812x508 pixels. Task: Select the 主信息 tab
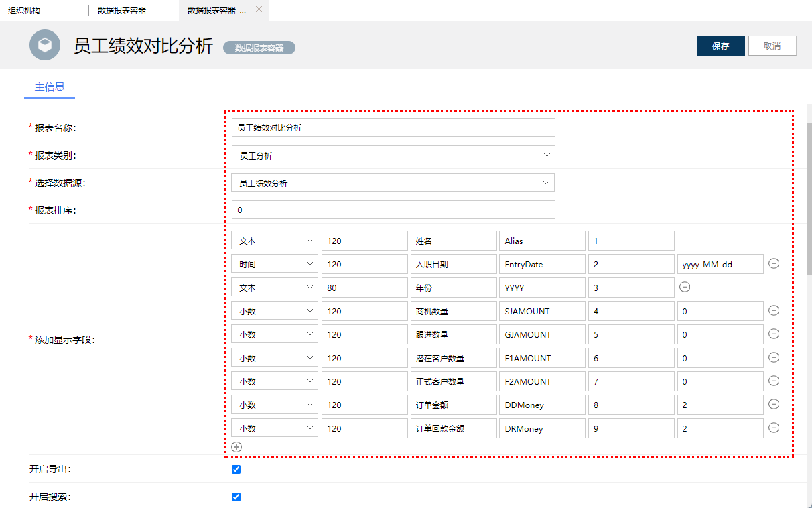pyautogui.click(x=49, y=87)
